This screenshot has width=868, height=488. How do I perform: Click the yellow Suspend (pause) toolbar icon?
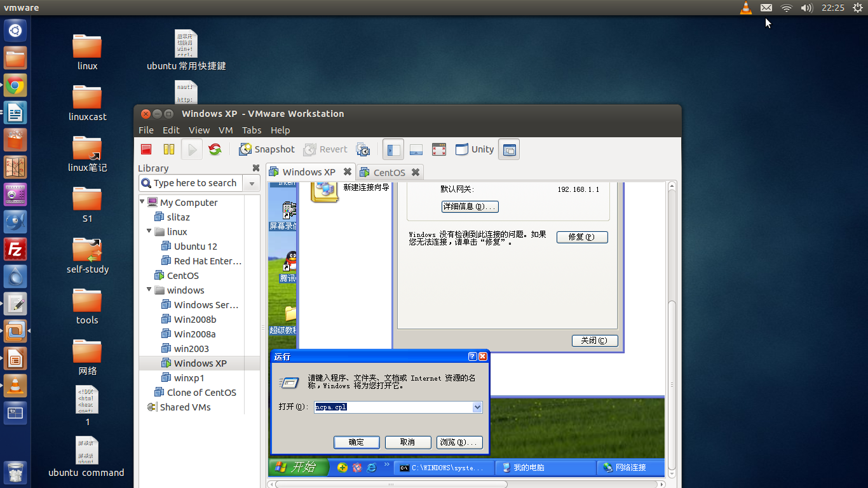tap(169, 149)
